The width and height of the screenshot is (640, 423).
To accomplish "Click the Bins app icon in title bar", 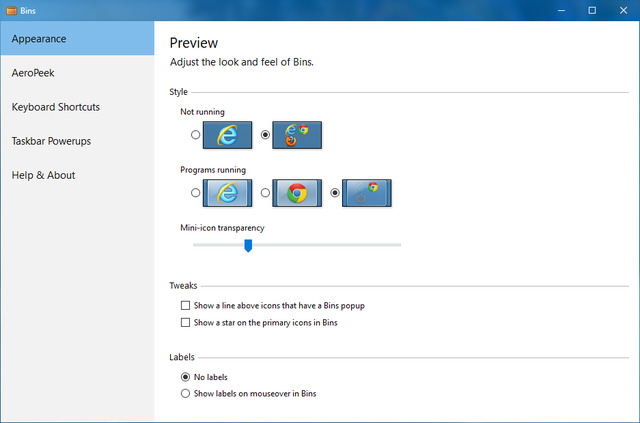I will [x=11, y=10].
